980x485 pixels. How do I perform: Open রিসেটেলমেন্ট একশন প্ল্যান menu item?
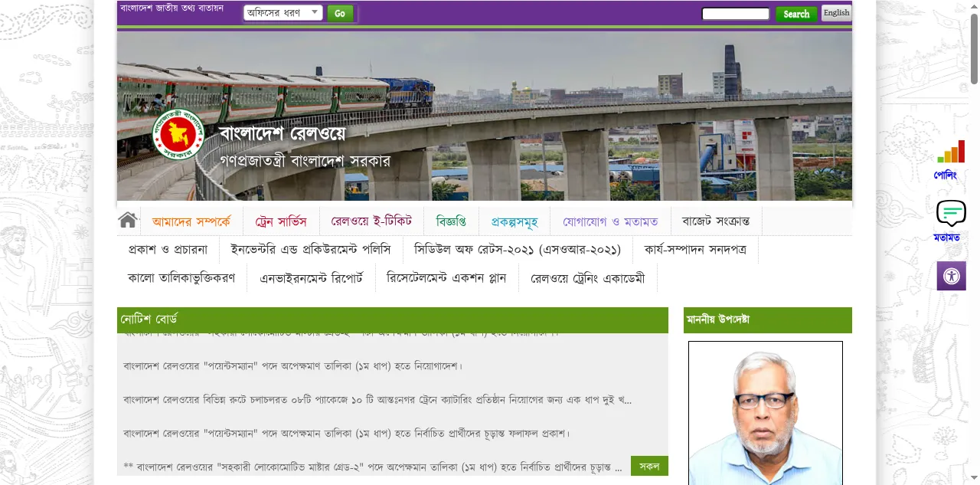coord(446,277)
